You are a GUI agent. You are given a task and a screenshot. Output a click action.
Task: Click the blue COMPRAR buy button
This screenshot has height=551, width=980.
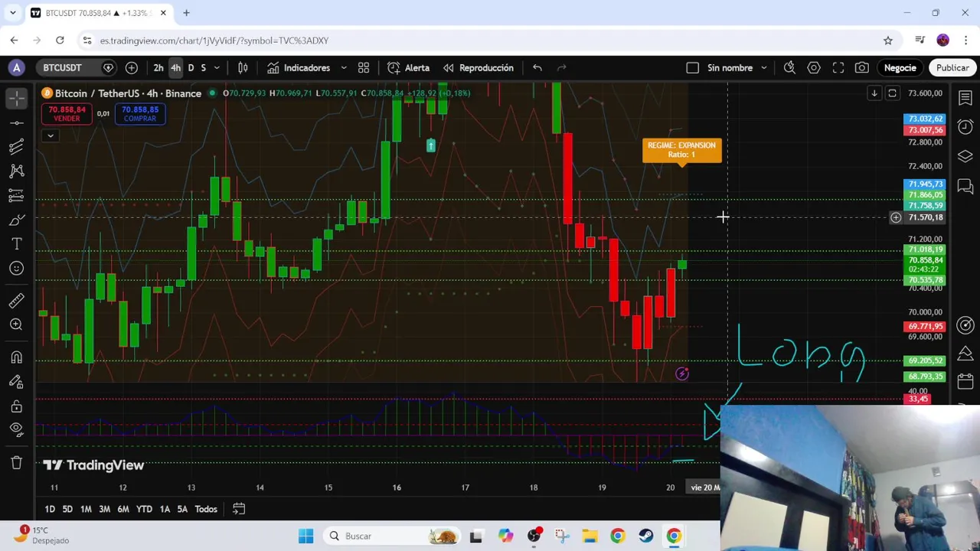click(x=140, y=114)
